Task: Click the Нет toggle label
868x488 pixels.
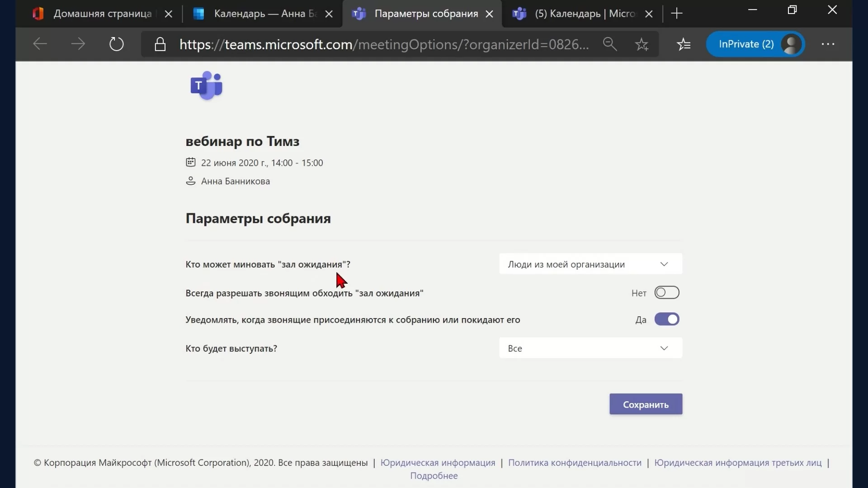Action: 639,293
